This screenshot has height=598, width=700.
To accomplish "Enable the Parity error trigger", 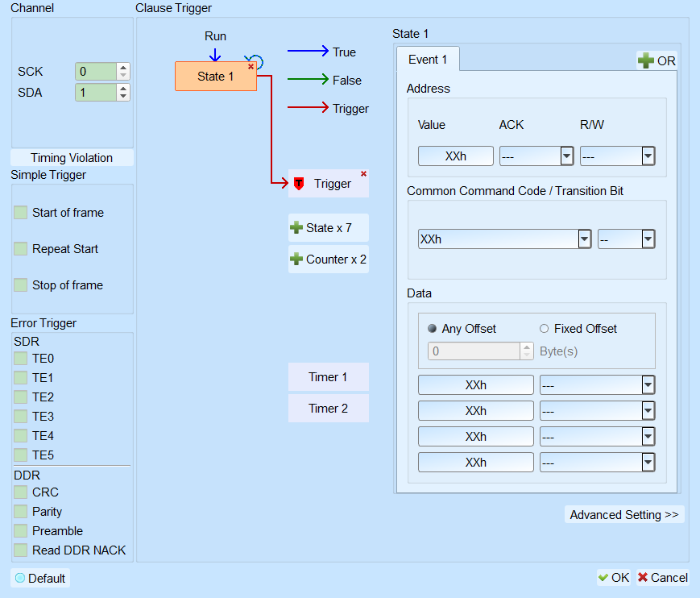I will tap(20, 511).
